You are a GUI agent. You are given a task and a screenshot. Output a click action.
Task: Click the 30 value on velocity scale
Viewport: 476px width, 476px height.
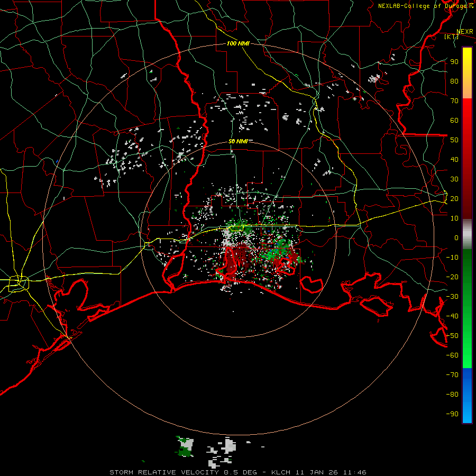(454, 179)
